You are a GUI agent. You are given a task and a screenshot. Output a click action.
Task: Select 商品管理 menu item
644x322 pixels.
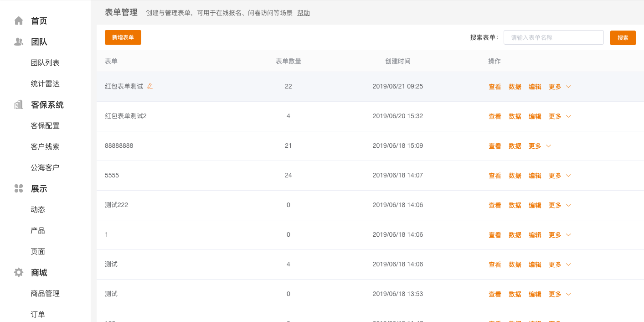45,294
